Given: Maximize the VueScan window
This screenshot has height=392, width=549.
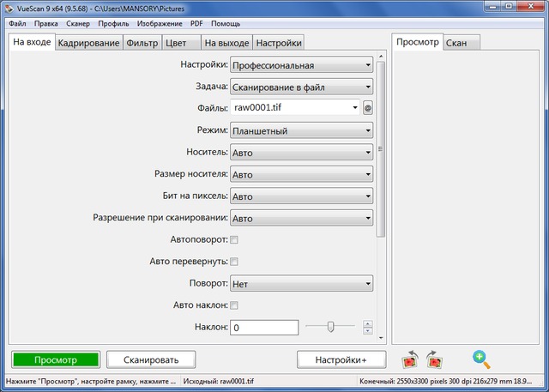Looking at the screenshot, I should (x=510, y=6).
